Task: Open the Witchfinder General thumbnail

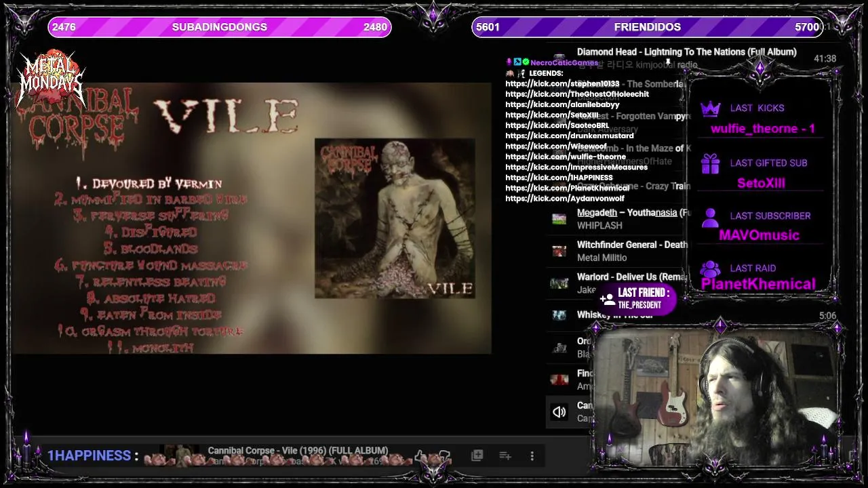Action: [x=559, y=251]
